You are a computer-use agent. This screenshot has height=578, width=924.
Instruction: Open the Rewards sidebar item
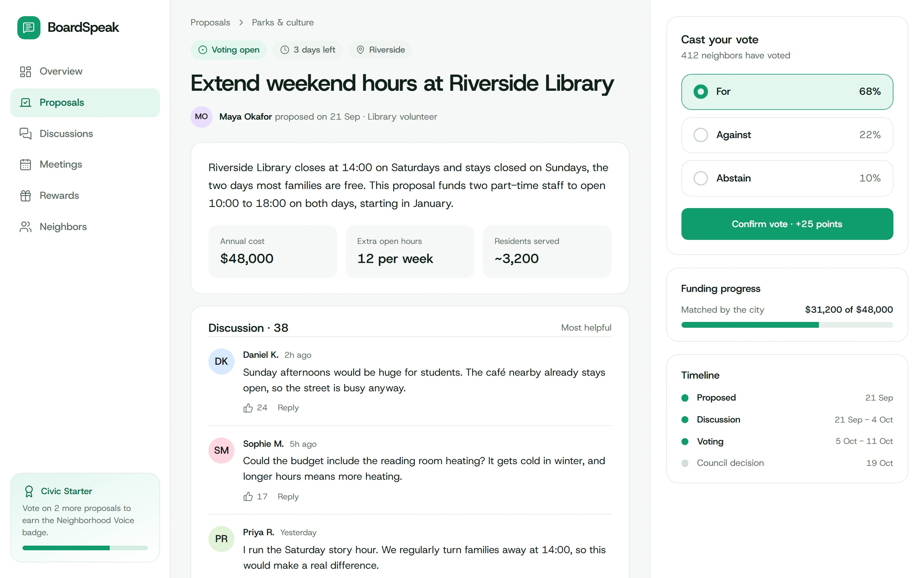[85, 195]
